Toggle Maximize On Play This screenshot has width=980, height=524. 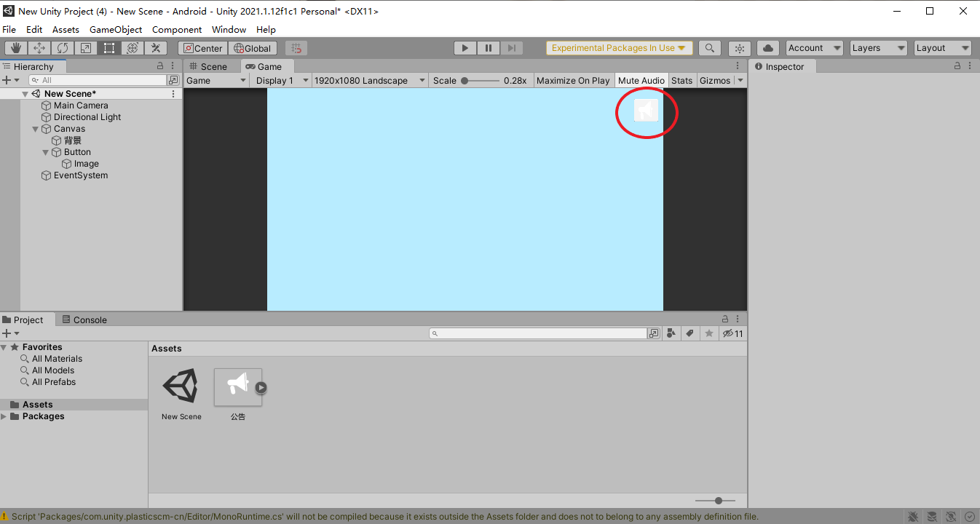pyautogui.click(x=573, y=81)
